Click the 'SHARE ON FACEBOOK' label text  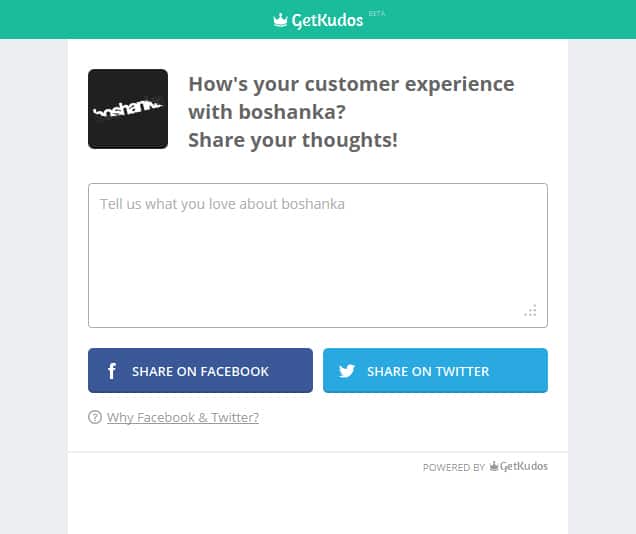pos(200,371)
